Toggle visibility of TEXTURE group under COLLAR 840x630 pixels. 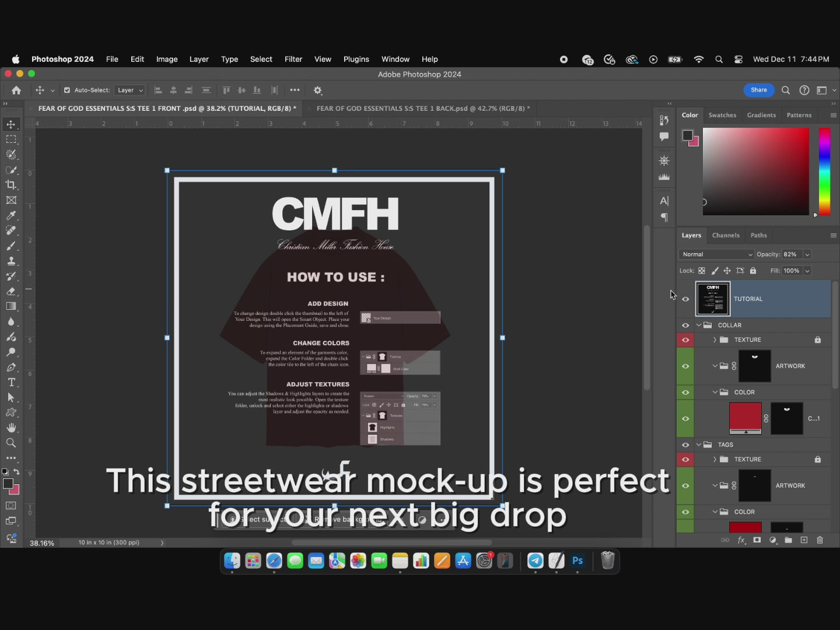click(685, 340)
